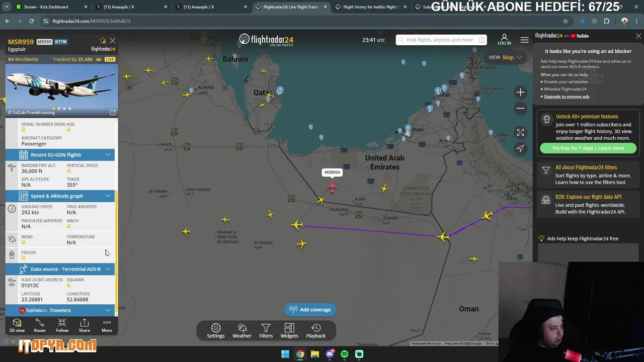Open Upgrade to remove ads link
This screenshot has height=362, width=644.
pos(567,97)
